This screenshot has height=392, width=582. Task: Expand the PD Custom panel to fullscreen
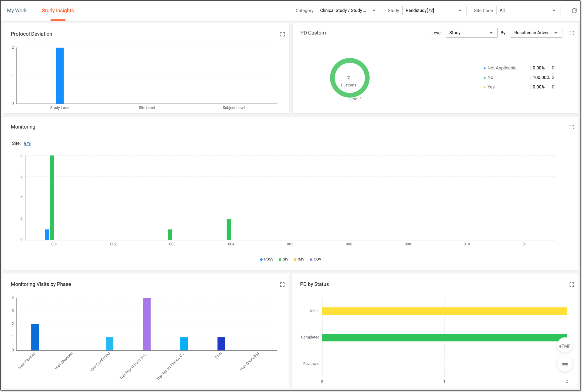572,33
